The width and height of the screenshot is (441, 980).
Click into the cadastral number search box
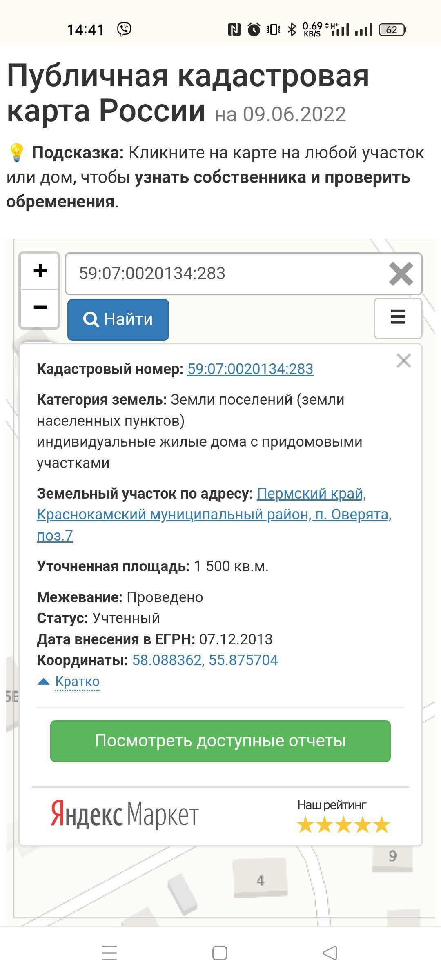point(225,274)
